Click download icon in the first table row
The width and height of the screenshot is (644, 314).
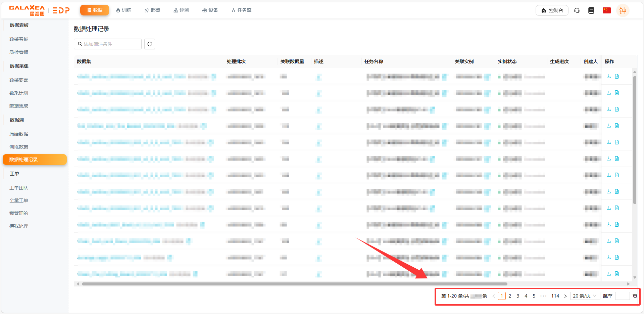(609, 77)
